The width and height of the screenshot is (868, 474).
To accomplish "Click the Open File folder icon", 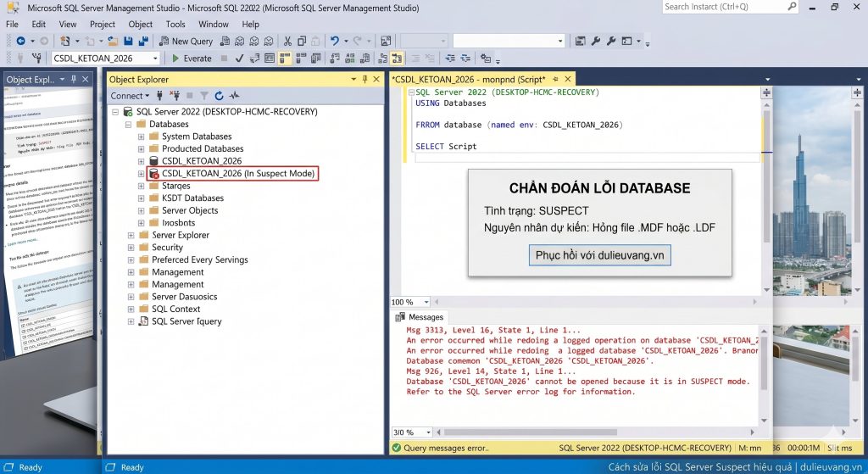I will coord(113,41).
